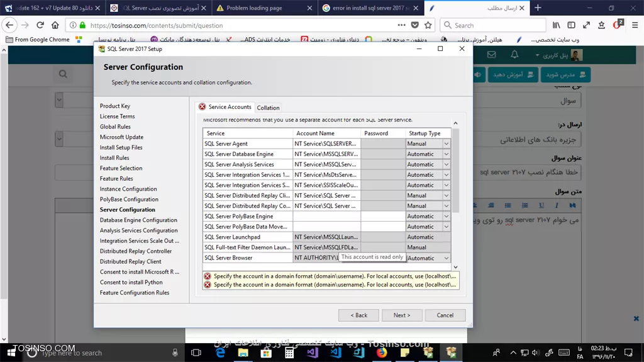Open Calculator from the taskbar
644x362 pixels.
coord(289,353)
